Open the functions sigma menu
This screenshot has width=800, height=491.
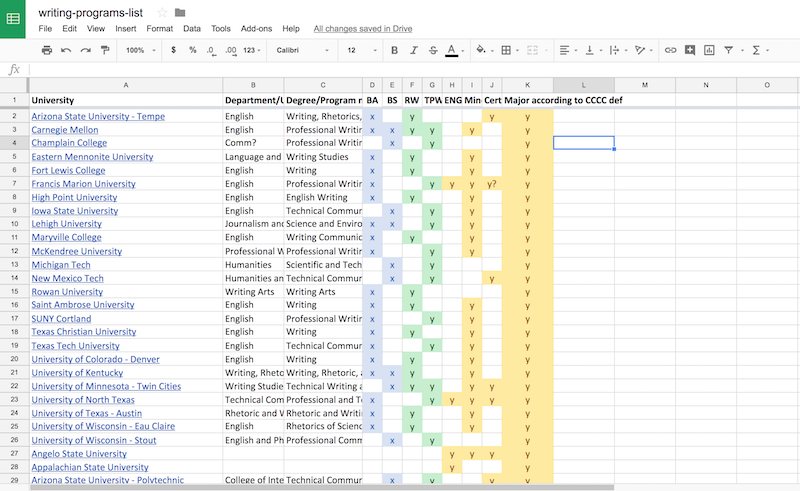(x=756, y=50)
